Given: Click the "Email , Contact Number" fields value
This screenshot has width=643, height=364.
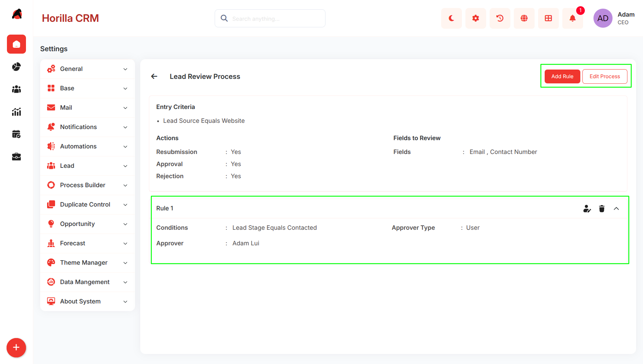Looking at the screenshot, I should point(503,152).
